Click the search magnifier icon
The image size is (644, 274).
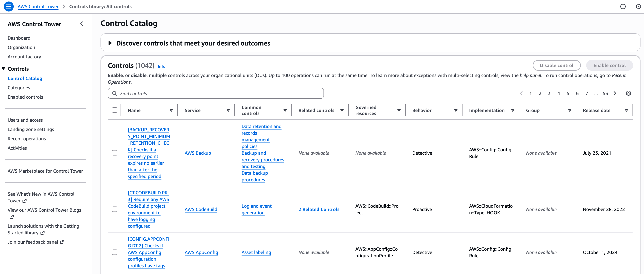pos(114,93)
